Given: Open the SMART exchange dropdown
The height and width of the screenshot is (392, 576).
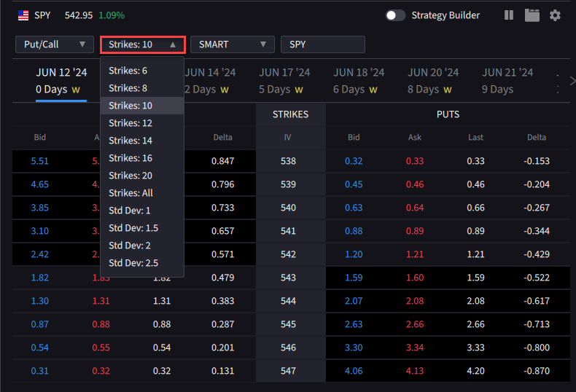Looking at the screenshot, I should click(x=232, y=44).
